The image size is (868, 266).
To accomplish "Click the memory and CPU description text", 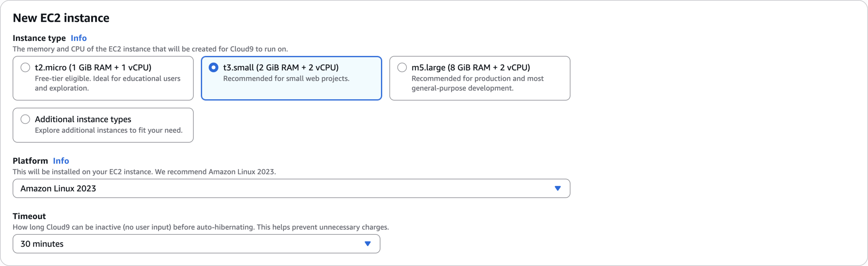I will (150, 49).
